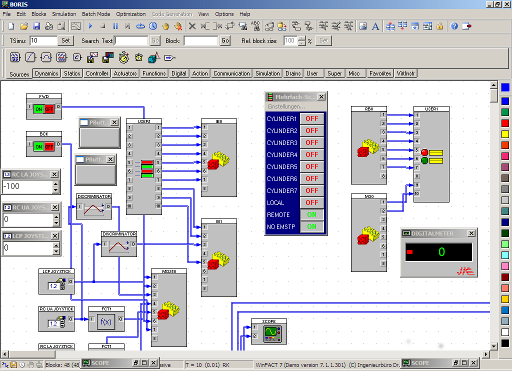Click the save diskette icon
The width and height of the screenshot is (512, 371).
(x=37, y=26)
